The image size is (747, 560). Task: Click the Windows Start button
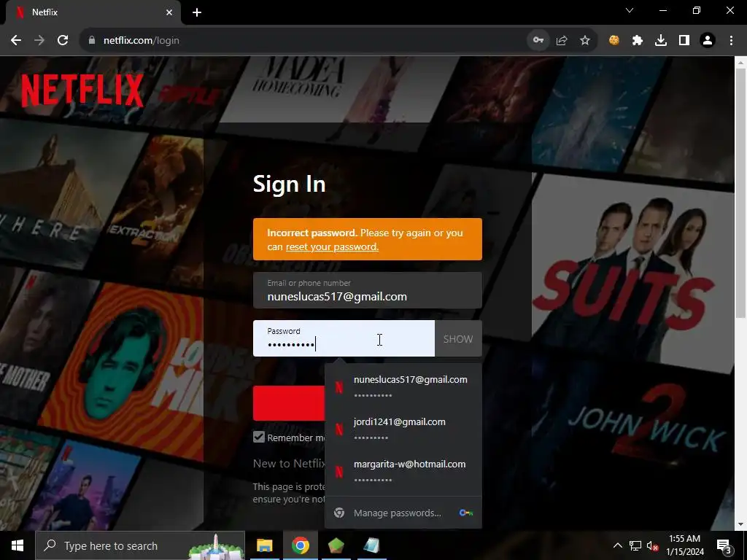click(18, 545)
